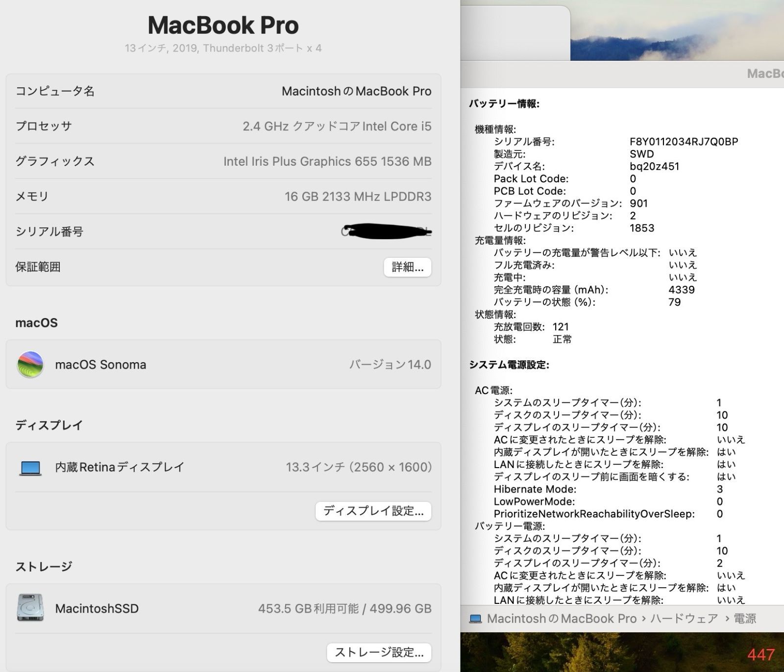
Task: Click memory value 16 GB 2133 MHz LPDDR3
Action: (358, 197)
